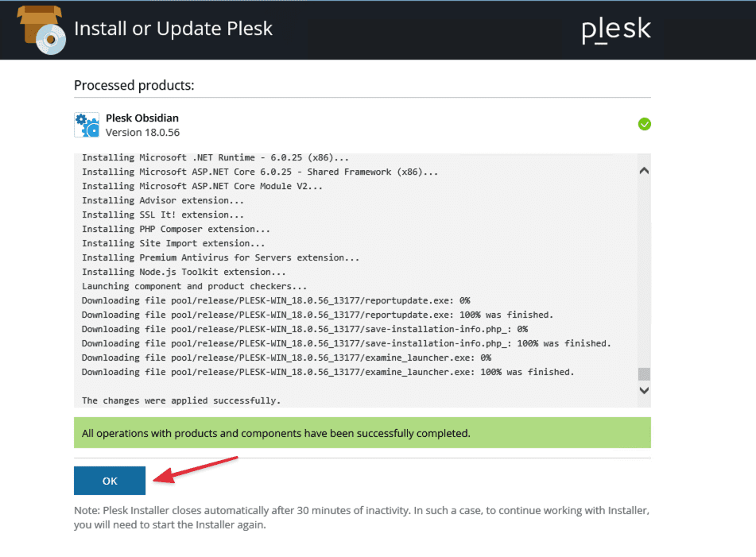Click "Launching component and product checkers" log line
Image resolution: width=756 pixels, height=557 pixels.
point(195,286)
